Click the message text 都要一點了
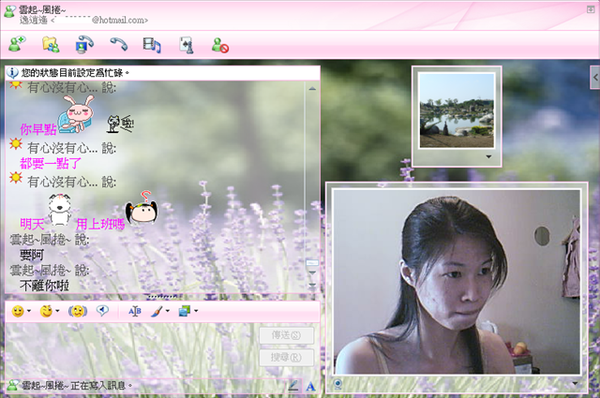Viewport: 600px width, 398px height. [x=51, y=164]
